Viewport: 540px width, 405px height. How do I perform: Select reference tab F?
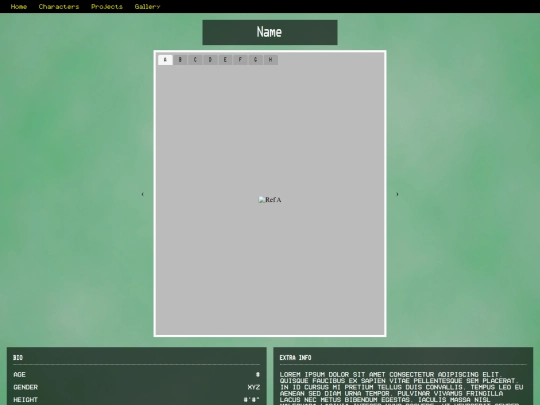(x=240, y=60)
